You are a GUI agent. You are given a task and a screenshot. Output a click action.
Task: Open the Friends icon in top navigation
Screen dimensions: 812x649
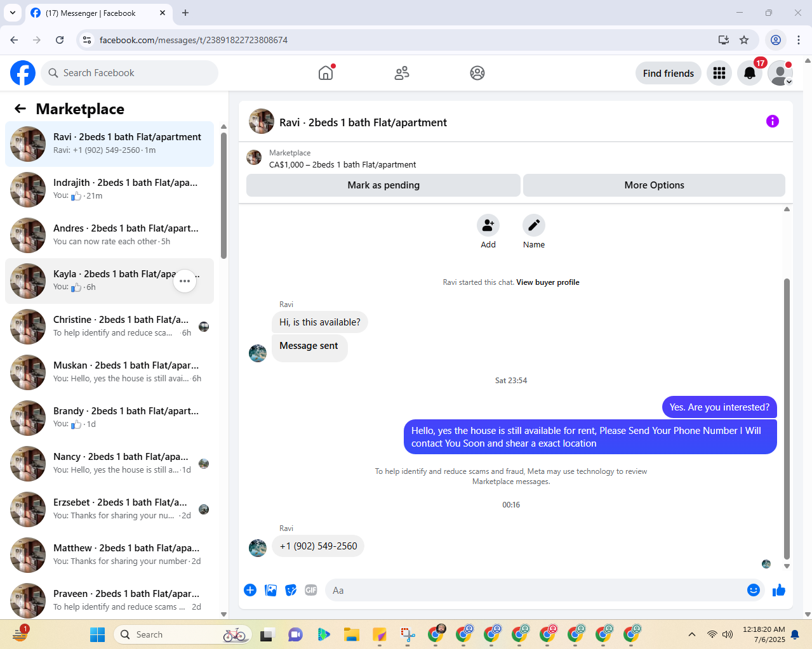(x=402, y=73)
